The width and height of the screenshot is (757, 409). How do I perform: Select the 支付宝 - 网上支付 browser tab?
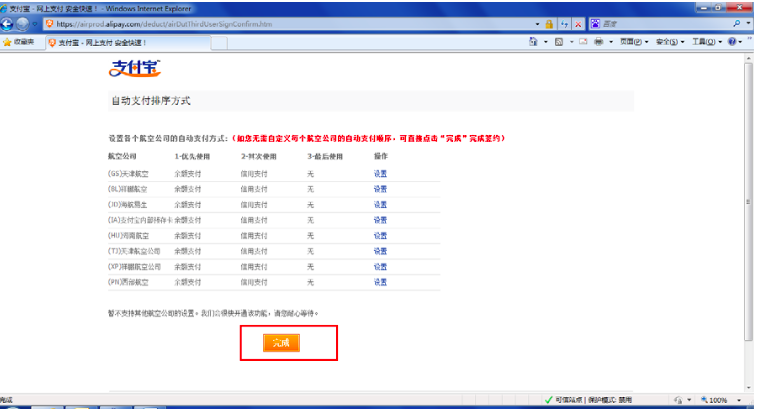[x=128, y=42]
